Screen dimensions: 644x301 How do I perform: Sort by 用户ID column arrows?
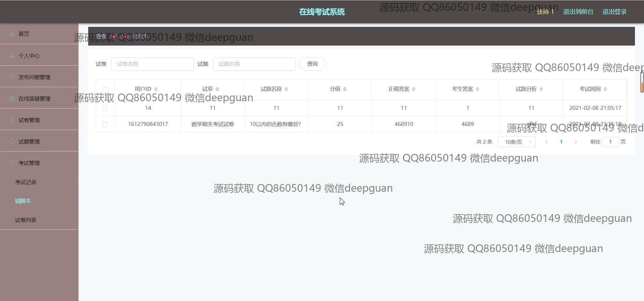click(156, 89)
